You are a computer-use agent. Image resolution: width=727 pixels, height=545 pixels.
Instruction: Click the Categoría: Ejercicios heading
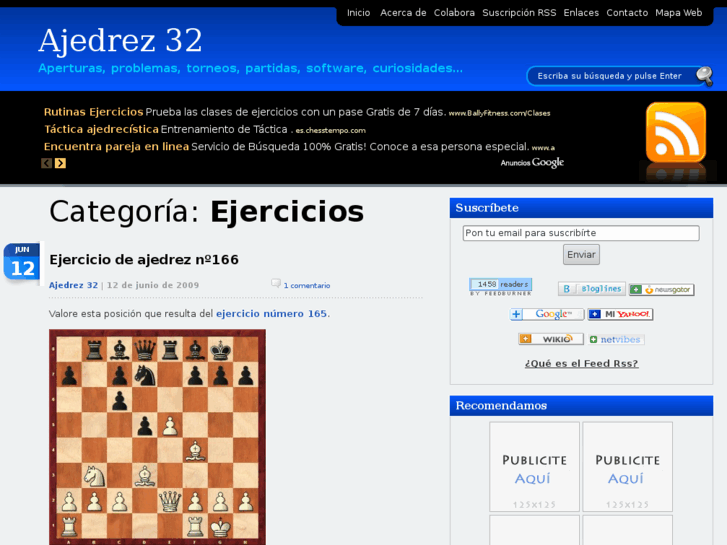coord(206,212)
